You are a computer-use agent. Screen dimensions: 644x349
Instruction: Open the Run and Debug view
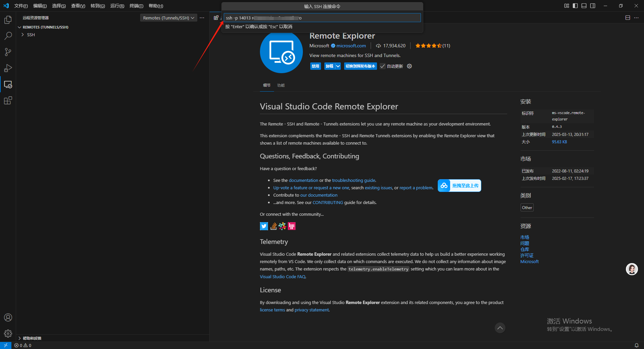8,68
